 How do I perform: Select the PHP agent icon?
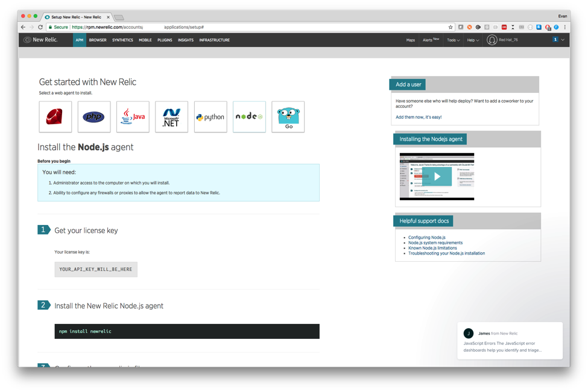[94, 117]
